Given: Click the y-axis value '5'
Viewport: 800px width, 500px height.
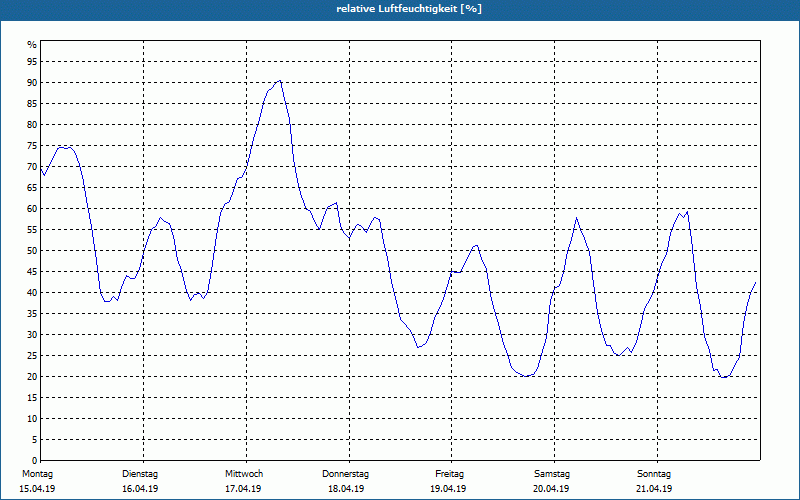Looking at the screenshot, I should [35, 440].
